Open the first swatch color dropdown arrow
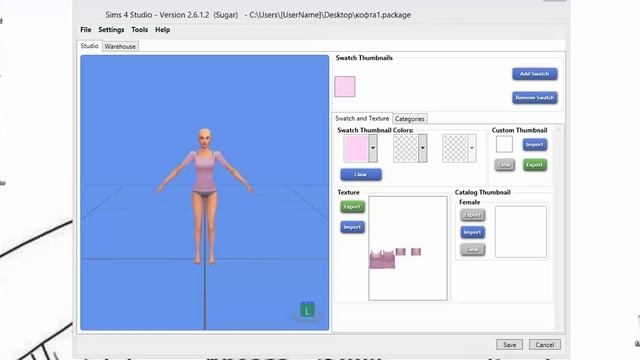The image size is (640, 360). [373, 149]
